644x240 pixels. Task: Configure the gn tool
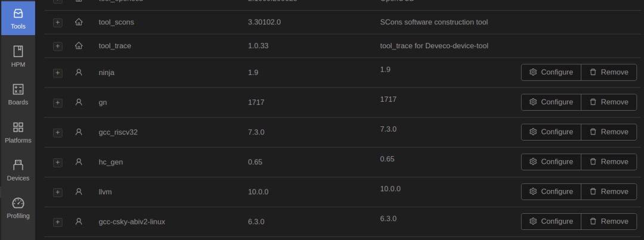coord(551,102)
